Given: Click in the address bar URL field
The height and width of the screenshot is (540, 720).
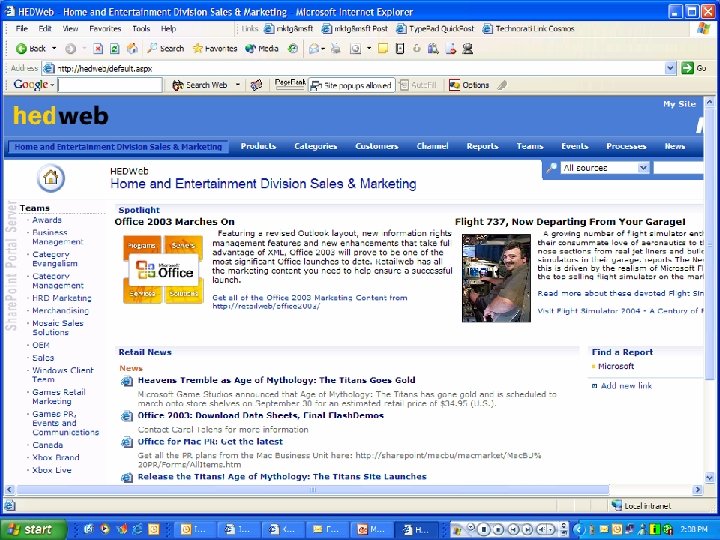Looking at the screenshot, I should click(x=354, y=68).
